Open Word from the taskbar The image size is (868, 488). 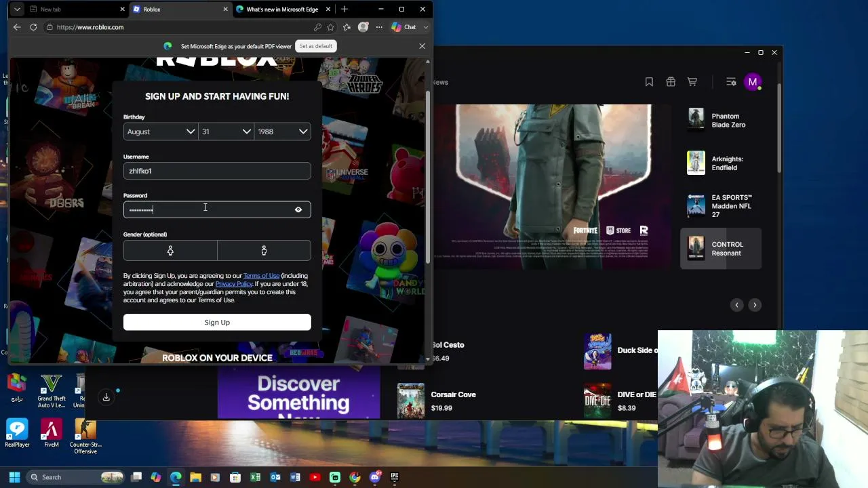(x=295, y=477)
